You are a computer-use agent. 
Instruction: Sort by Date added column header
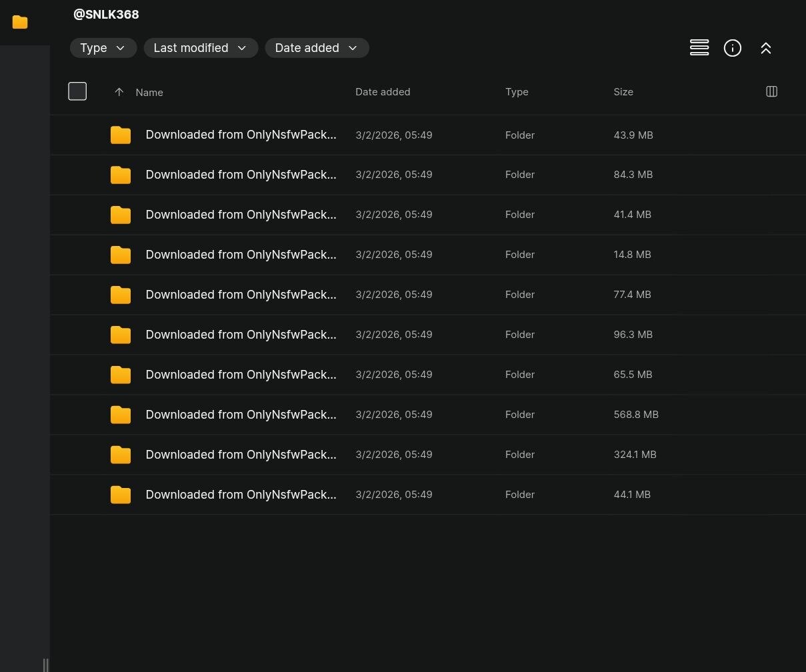click(382, 92)
